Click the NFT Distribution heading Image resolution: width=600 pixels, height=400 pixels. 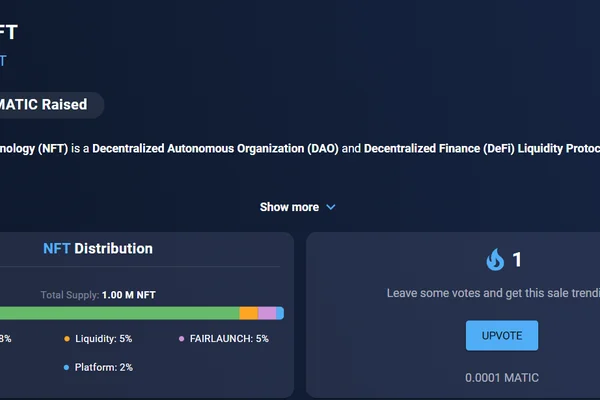click(x=98, y=249)
